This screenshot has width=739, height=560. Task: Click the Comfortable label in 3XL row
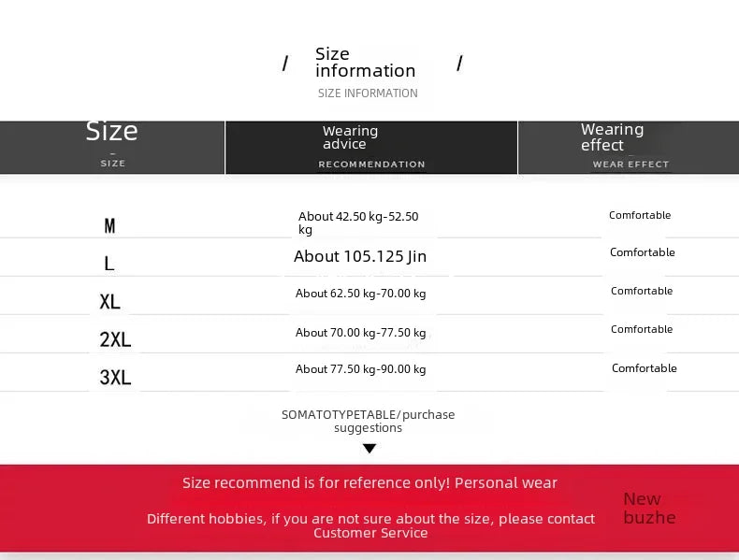pos(645,367)
